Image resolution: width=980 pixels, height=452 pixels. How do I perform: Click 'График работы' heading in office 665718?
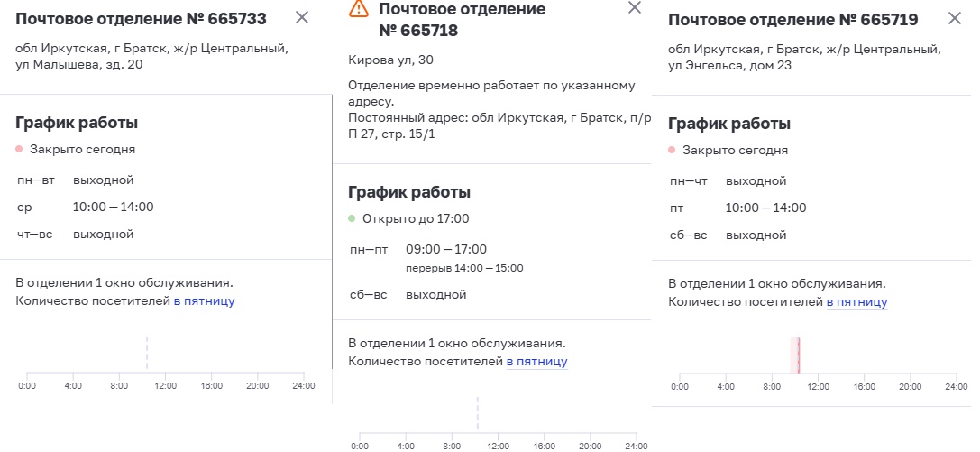pos(409,192)
